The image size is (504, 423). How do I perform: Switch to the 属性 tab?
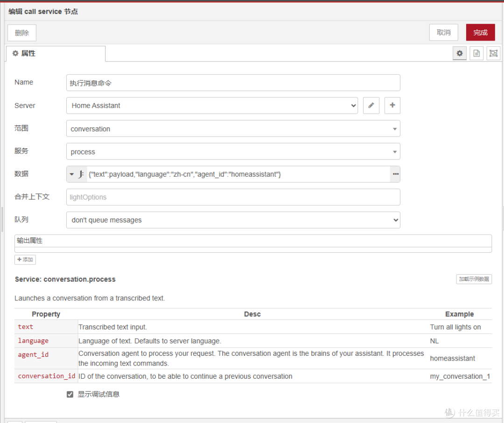point(56,54)
